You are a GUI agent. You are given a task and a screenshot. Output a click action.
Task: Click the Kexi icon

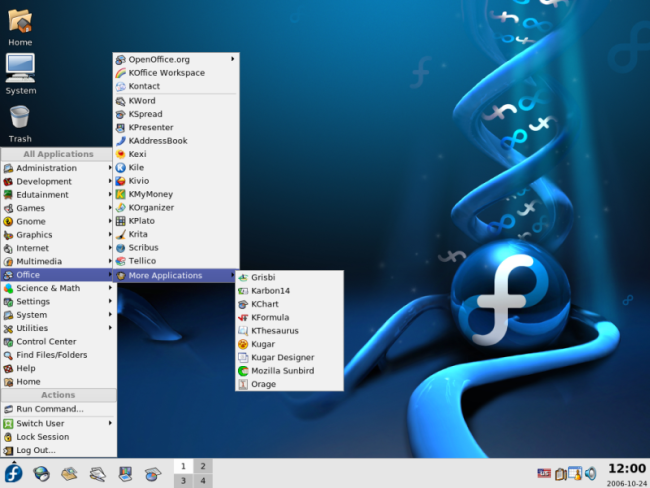click(121, 154)
